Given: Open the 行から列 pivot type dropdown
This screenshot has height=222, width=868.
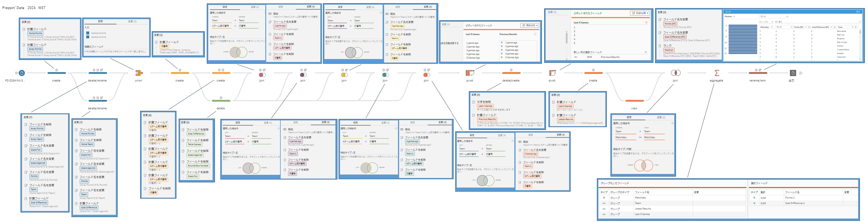Looking at the screenshot, I should [x=639, y=13].
